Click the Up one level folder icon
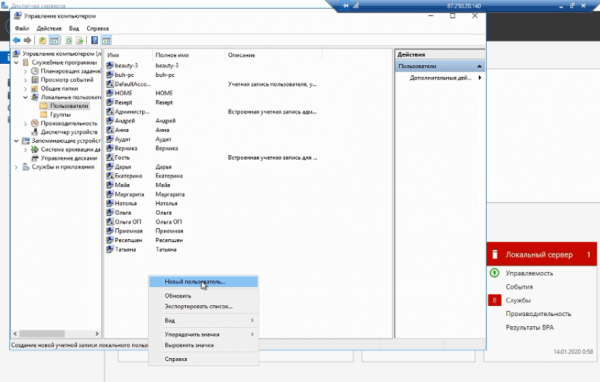The height and width of the screenshot is (382, 600). (x=42, y=40)
